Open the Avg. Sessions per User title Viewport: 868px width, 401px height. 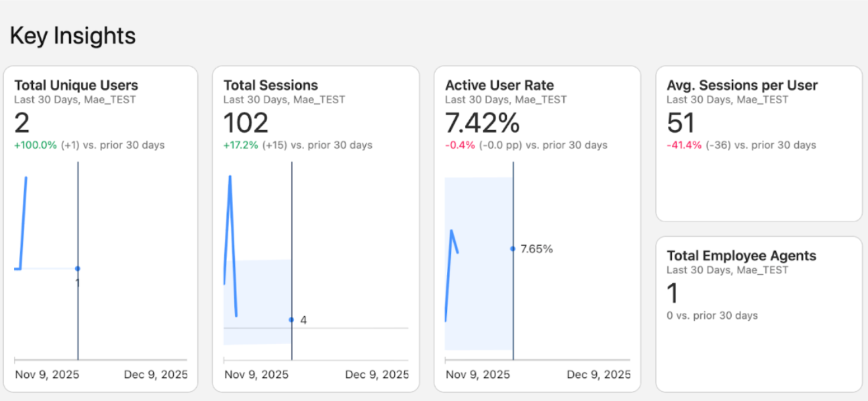pyautogui.click(x=742, y=85)
